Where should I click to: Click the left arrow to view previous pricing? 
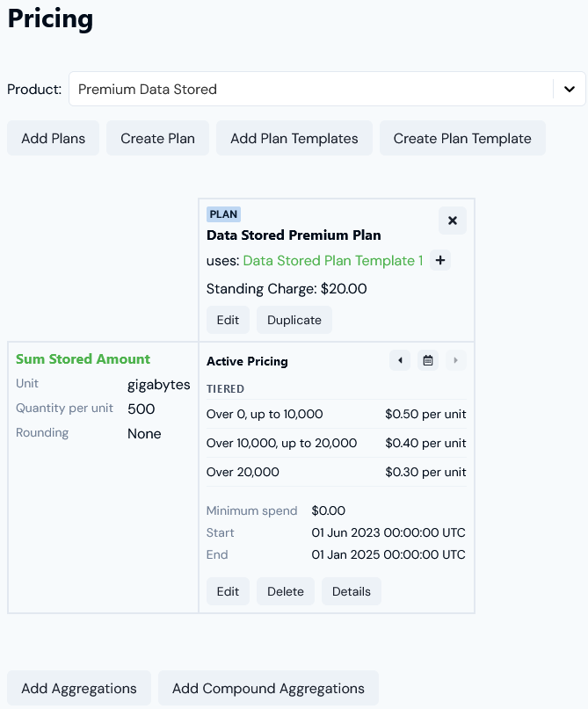(x=400, y=360)
